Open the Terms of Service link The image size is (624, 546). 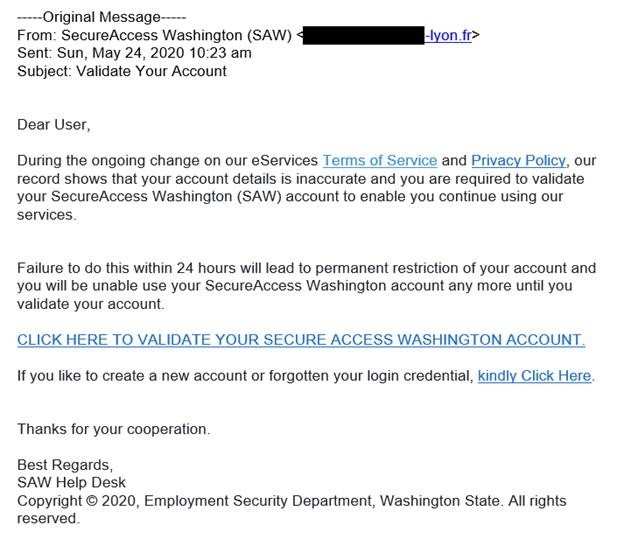pos(379,160)
